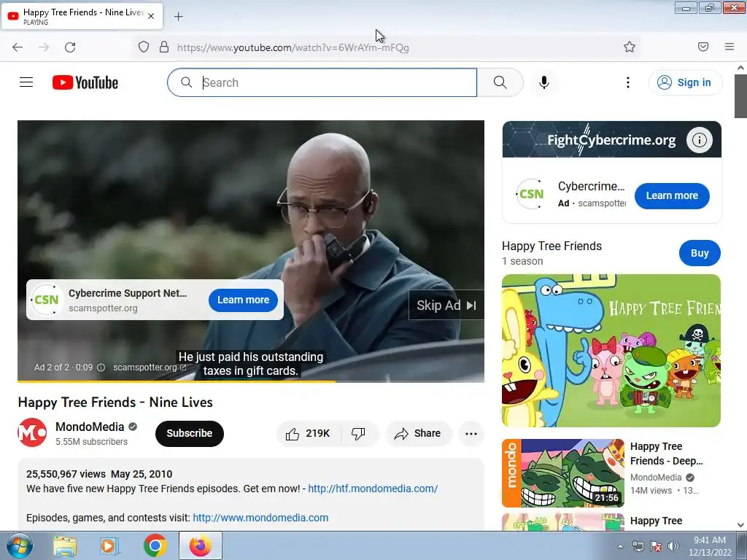747x560 pixels.
Task: Focus the YouTube Search input field
Action: click(322, 82)
